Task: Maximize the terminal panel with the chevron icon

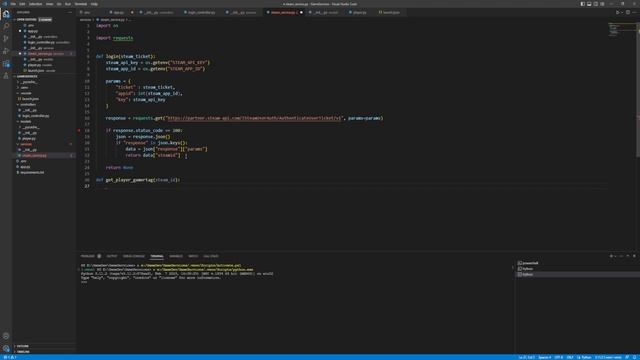Action: click(x=628, y=256)
